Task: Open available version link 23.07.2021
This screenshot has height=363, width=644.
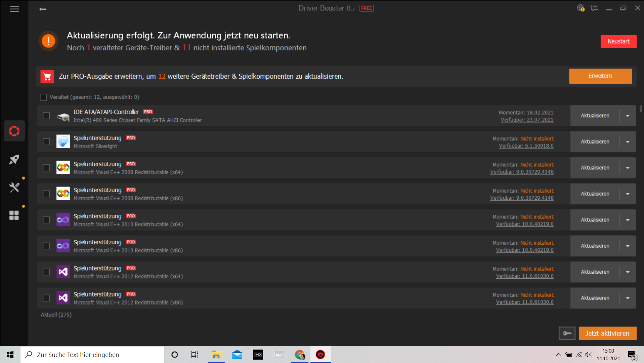Action: tap(527, 120)
